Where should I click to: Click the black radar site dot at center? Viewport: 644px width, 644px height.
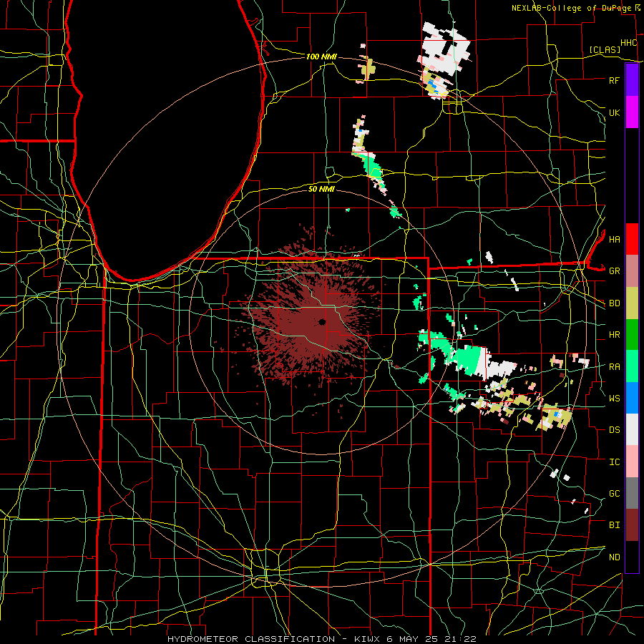click(x=321, y=321)
